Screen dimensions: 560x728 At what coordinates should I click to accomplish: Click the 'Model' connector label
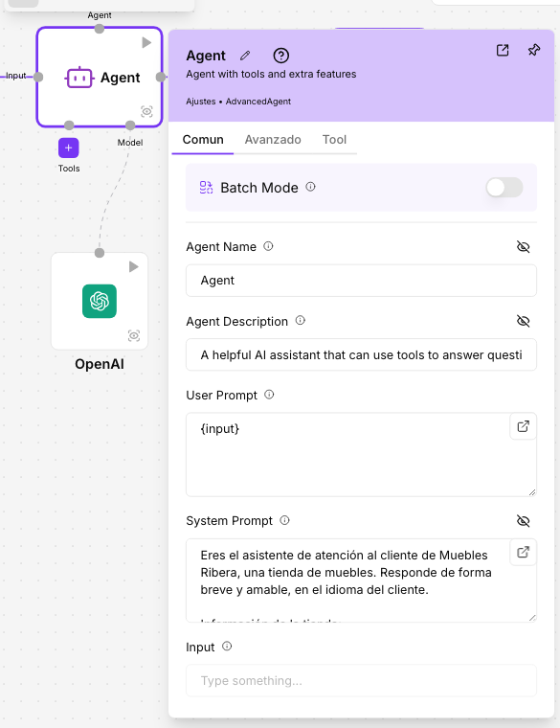(x=130, y=143)
